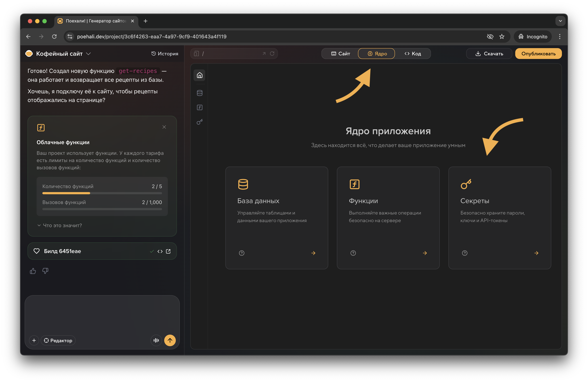
Task: Click the Опубликовать button
Action: [538, 54]
